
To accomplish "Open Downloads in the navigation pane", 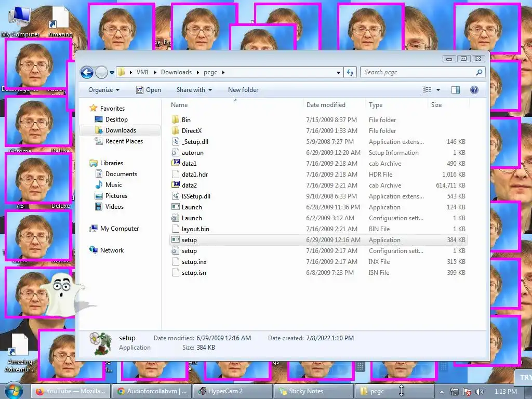I will [x=121, y=130].
